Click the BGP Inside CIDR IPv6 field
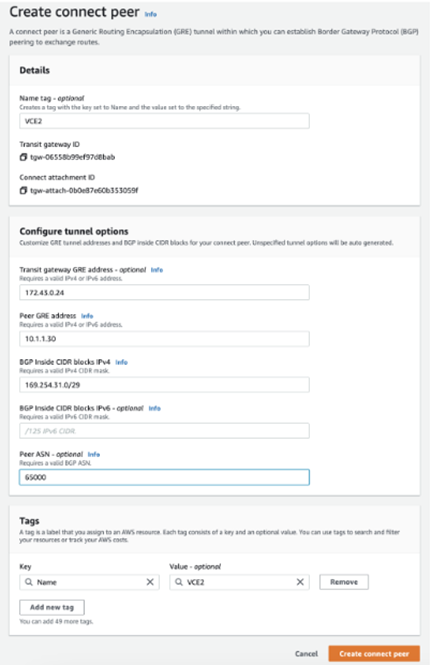 coord(164,431)
